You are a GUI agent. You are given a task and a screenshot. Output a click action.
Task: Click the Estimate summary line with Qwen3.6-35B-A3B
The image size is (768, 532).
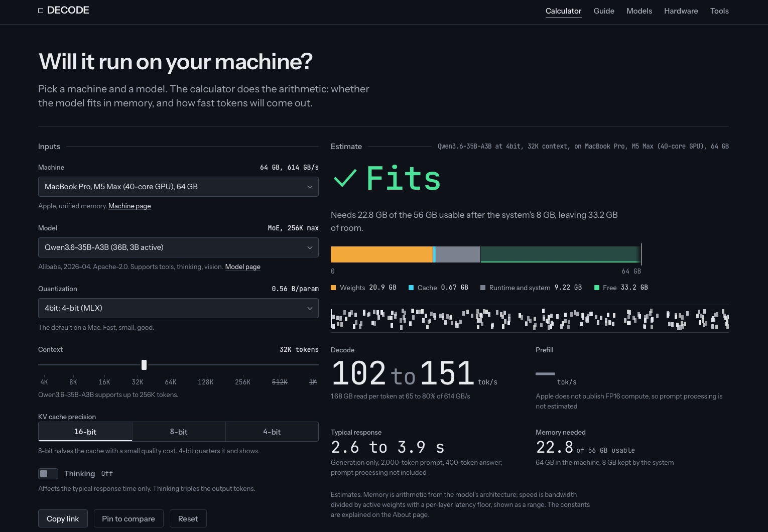point(583,147)
